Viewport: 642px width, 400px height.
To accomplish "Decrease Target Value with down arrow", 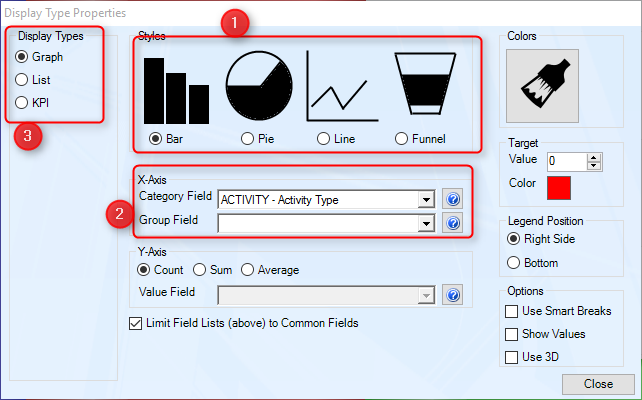I will pyautogui.click(x=594, y=166).
